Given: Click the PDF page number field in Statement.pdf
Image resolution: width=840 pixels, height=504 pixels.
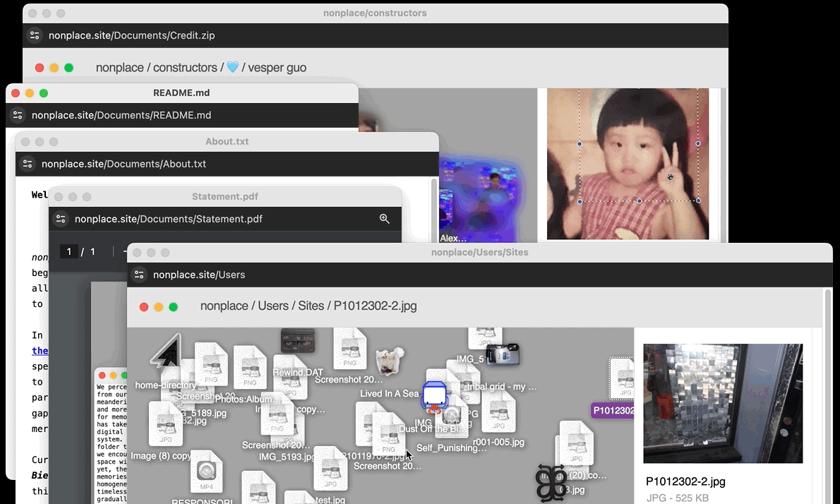Looking at the screenshot, I should coord(69,252).
